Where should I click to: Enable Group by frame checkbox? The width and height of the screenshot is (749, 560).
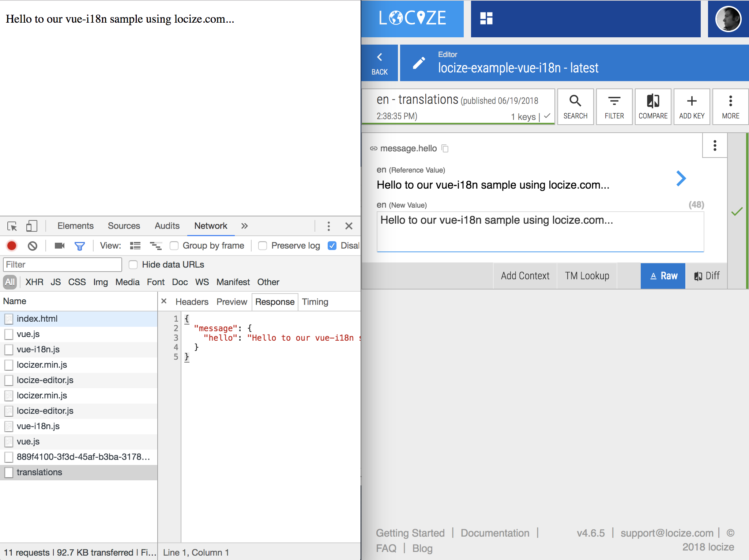[174, 246]
